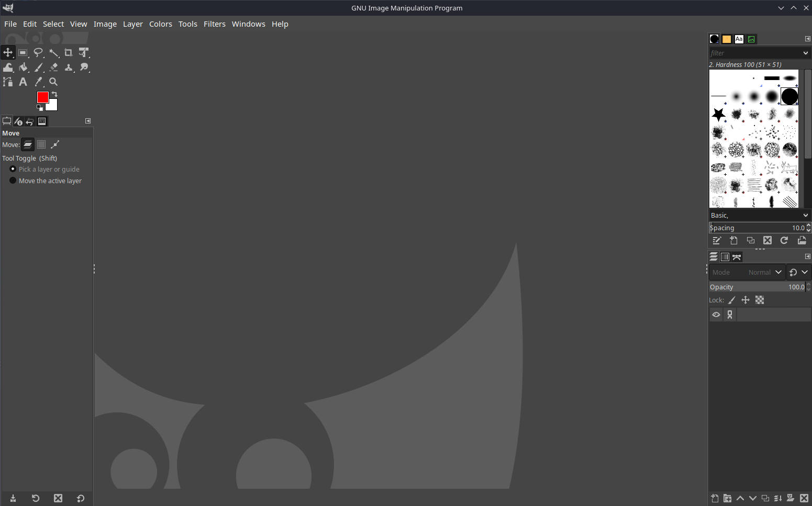Select 'Pick a layer or guide' option

(13, 169)
